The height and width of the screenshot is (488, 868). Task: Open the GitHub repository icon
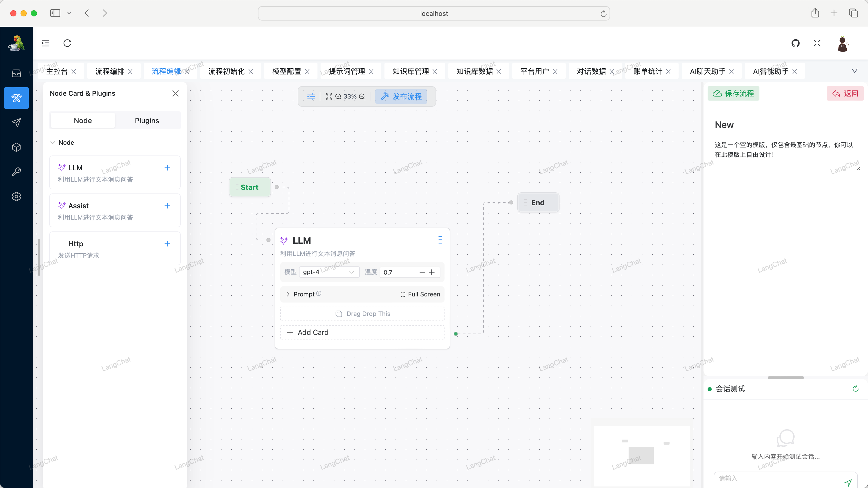click(795, 43)
